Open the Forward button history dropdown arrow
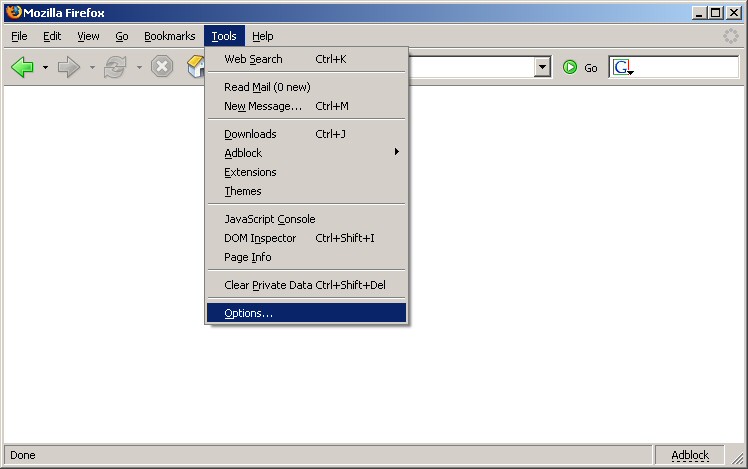Viewport: 748px width, 469px height. [x=92, y=67]
